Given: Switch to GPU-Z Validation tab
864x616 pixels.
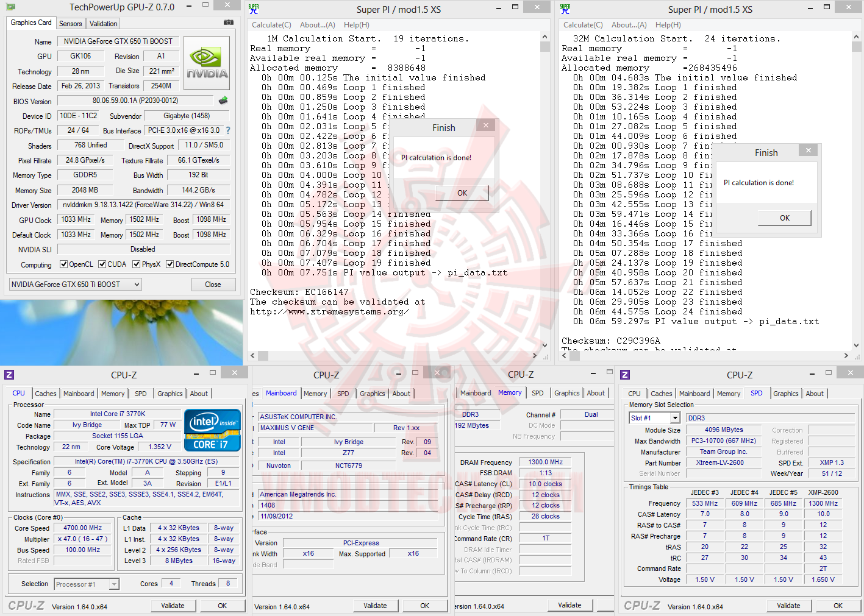Looking at the screenshot, I should (103, 24).
